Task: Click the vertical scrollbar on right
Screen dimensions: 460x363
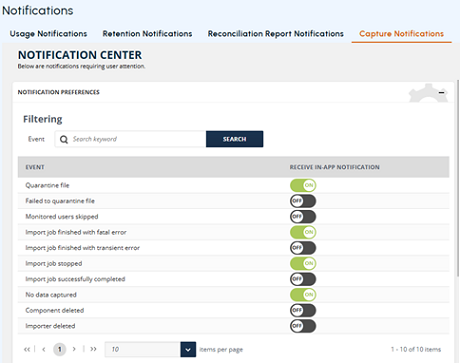Action: coord(458,178)
